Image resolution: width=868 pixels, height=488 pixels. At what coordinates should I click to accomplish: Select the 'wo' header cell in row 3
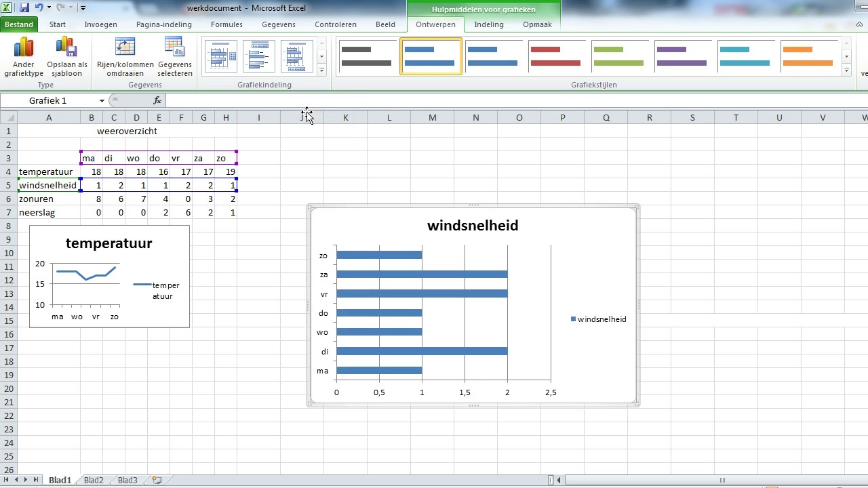[136, 158]
